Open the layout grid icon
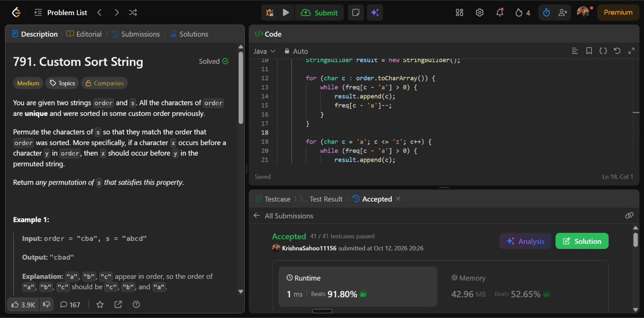The height and width of the screenshot is (318, 644). [x=459, y=12]
